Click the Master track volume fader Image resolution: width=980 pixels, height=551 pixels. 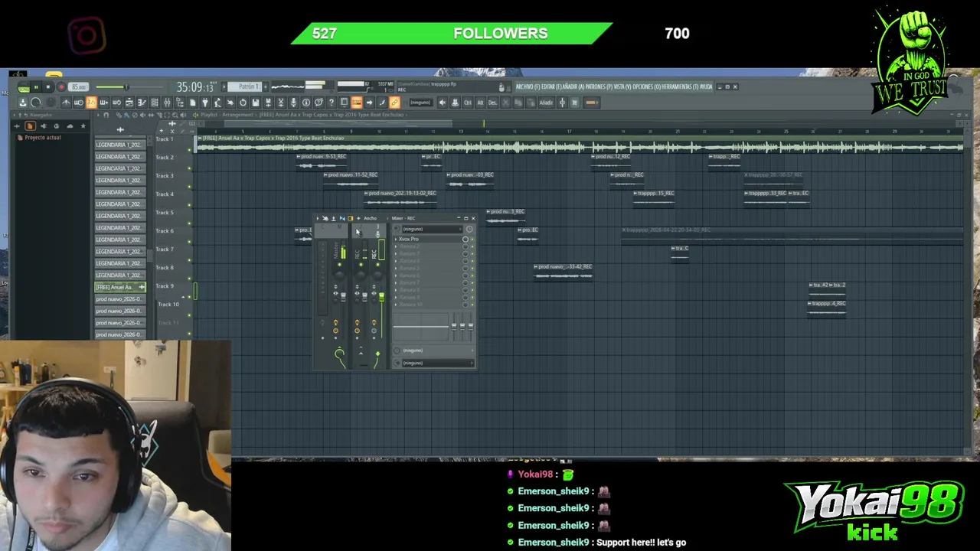343,297
